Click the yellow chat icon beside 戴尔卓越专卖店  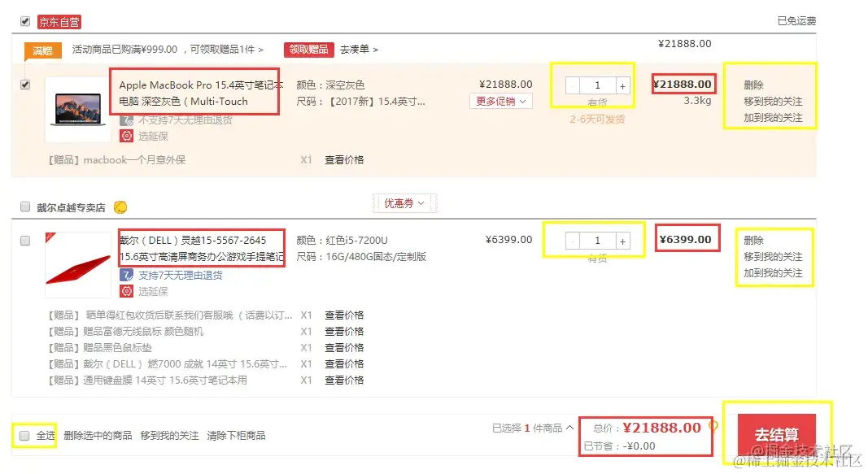click(x=120, y=207)
